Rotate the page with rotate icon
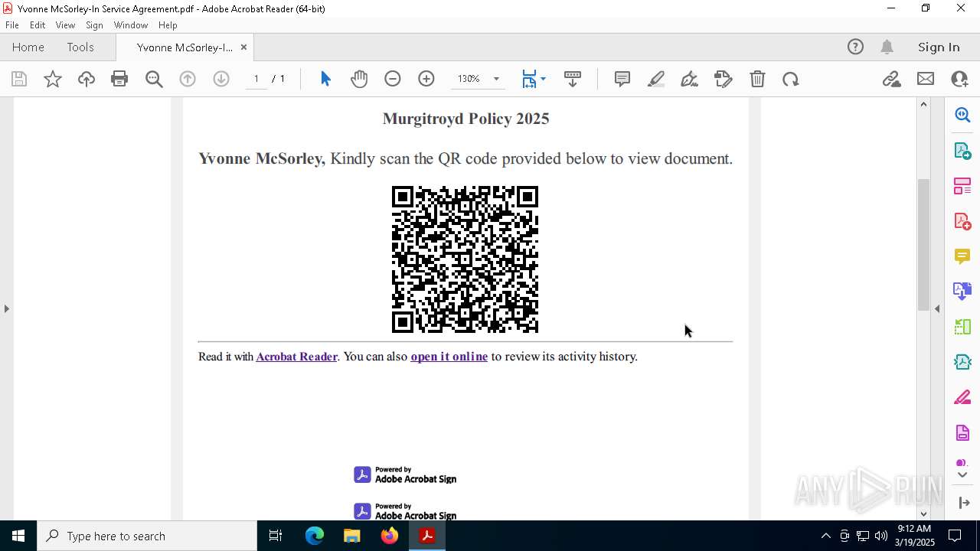The height and width of the screenshot is (551, 980). (791, 79)
